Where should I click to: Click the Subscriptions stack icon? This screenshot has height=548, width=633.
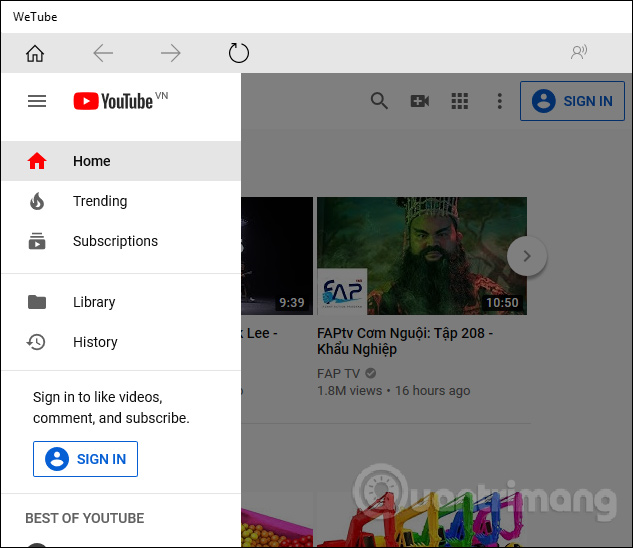coord(37,241)
